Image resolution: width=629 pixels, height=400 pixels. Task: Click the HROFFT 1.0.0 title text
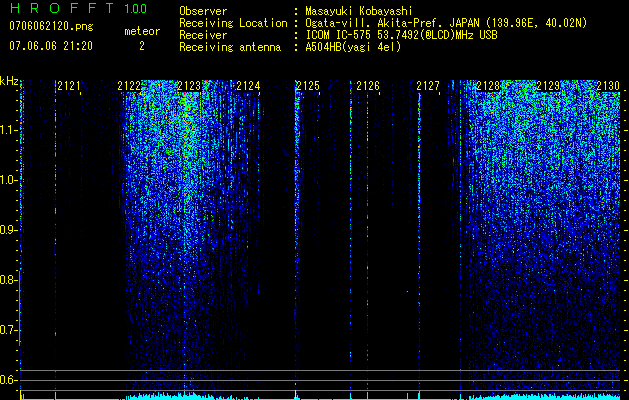79,8
